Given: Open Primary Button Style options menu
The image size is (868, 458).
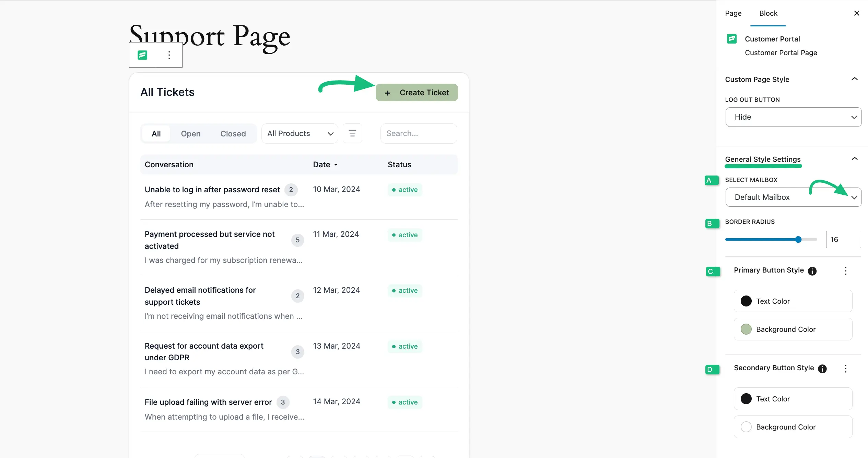Looking at the screenshot, I should [x=845, y=271].
